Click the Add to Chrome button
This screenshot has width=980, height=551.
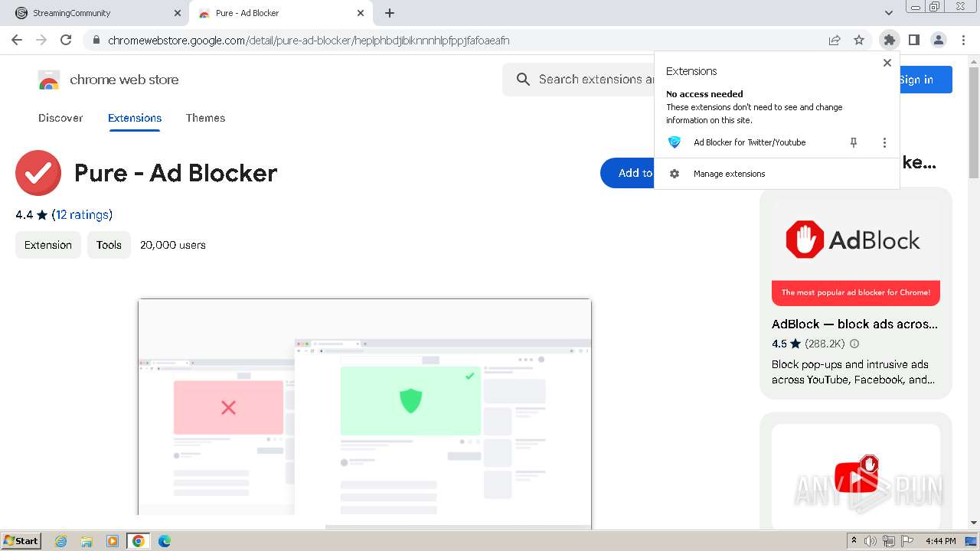tap(627, 173)
